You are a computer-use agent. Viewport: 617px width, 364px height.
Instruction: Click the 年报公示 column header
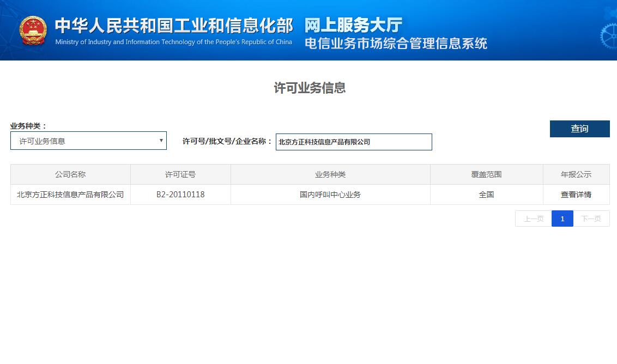[577, 174]
